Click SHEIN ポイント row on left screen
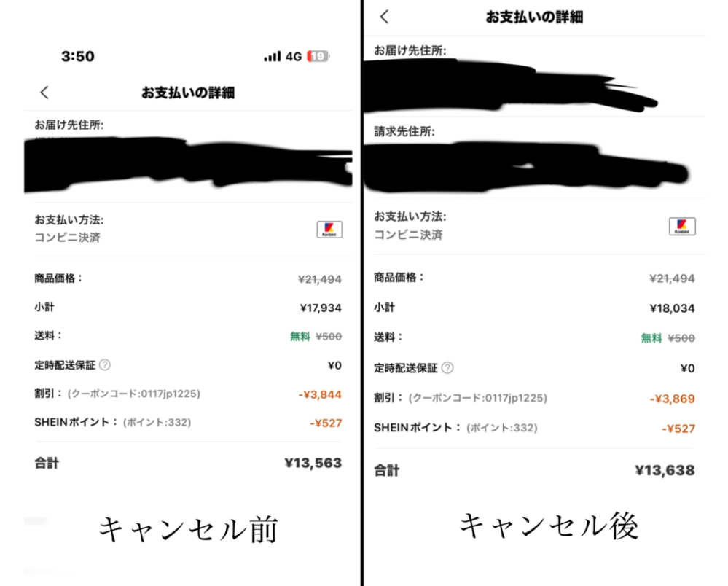Image resolution: width=728 pixels, height=586 pixels. tap(188, 423)
